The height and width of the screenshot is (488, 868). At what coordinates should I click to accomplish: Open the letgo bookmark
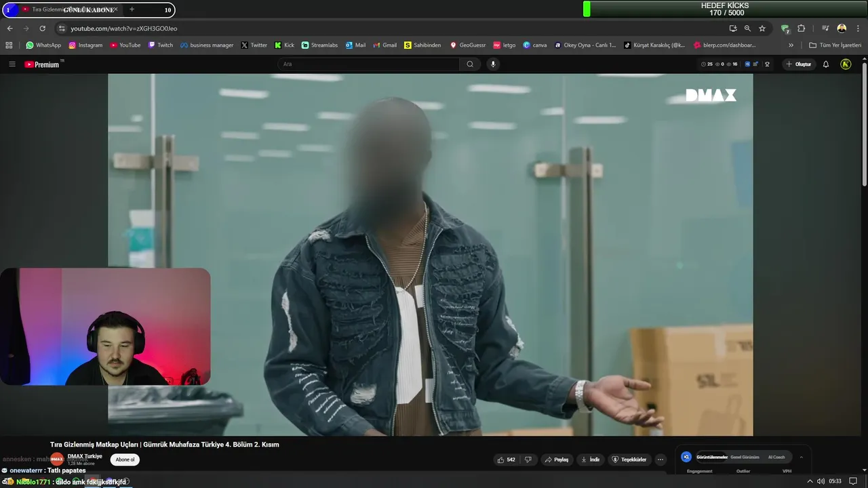[x=505, y=45]
